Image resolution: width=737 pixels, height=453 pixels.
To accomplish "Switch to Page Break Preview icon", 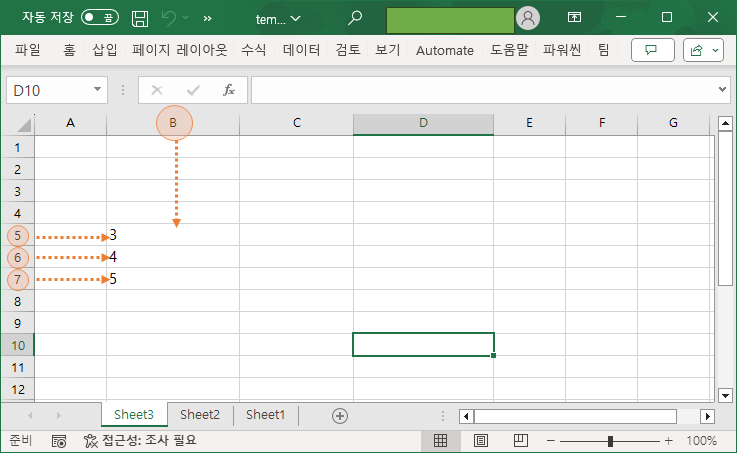I will point(520,440).
